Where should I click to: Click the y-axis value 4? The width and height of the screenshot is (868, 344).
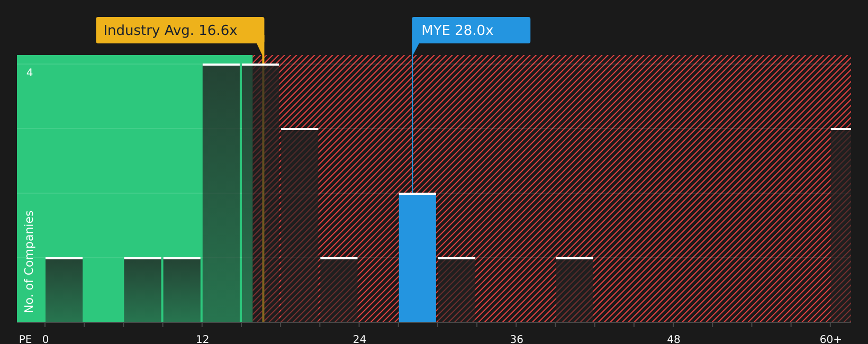tap(30, 73)
